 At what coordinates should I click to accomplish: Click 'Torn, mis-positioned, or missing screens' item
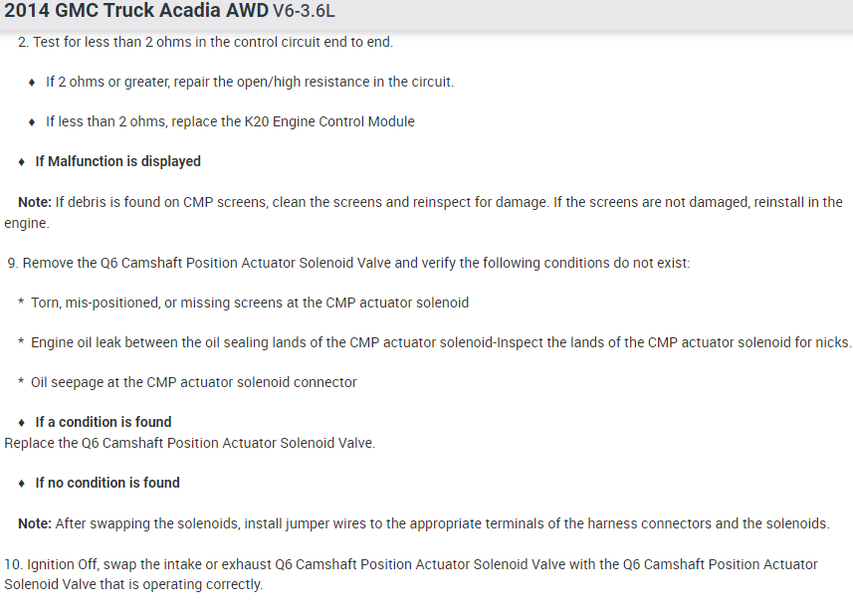pyautogui.click(x=249, y=303)
